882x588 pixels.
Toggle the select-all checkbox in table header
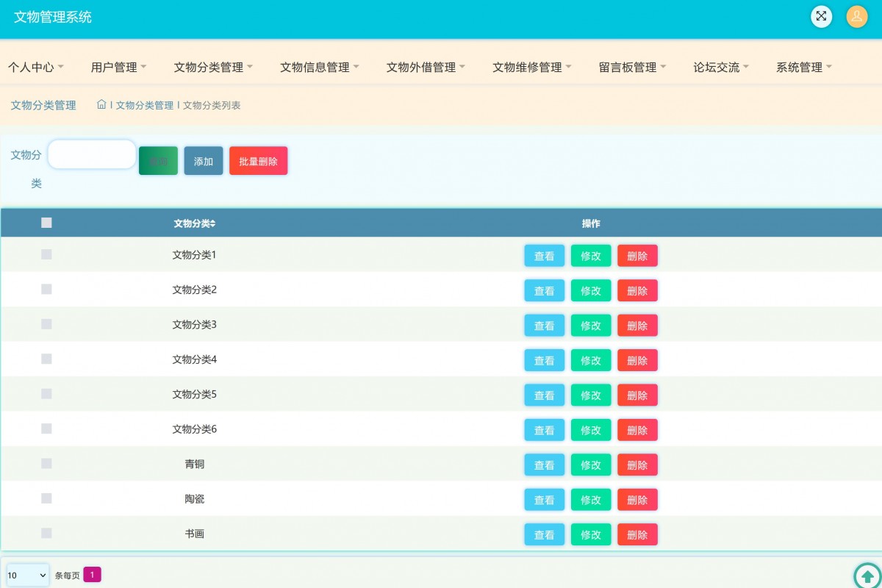pyautogui.click(x=46, y=222)
